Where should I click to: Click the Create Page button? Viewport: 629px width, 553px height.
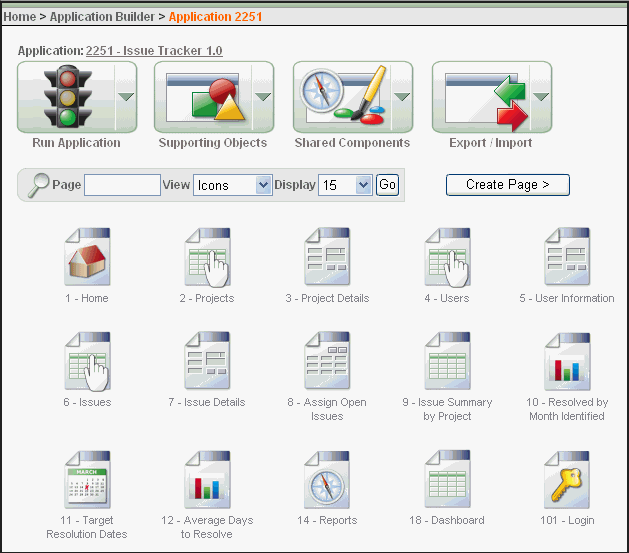tap(507, 185)
